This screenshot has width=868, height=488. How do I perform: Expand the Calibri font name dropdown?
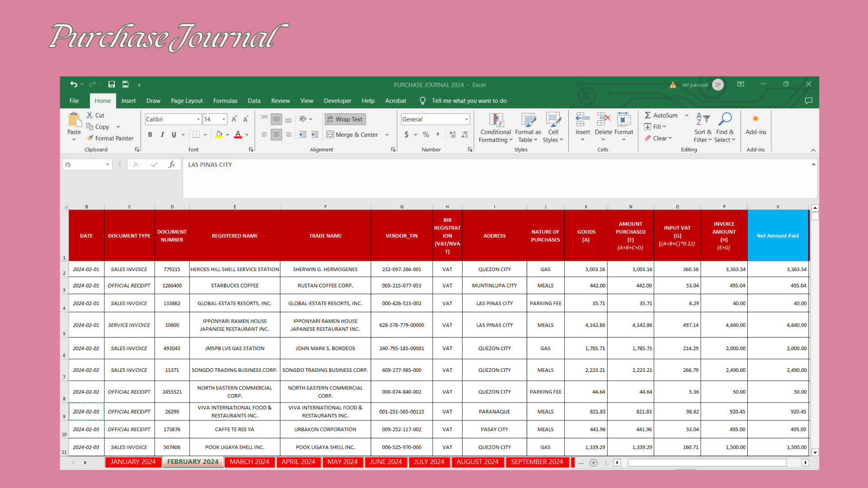point(198,119)
